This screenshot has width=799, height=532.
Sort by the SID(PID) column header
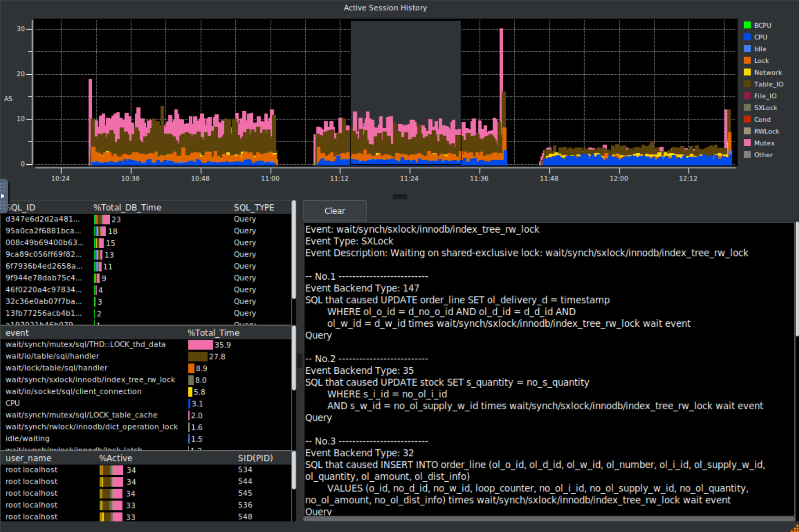(255, 458)
